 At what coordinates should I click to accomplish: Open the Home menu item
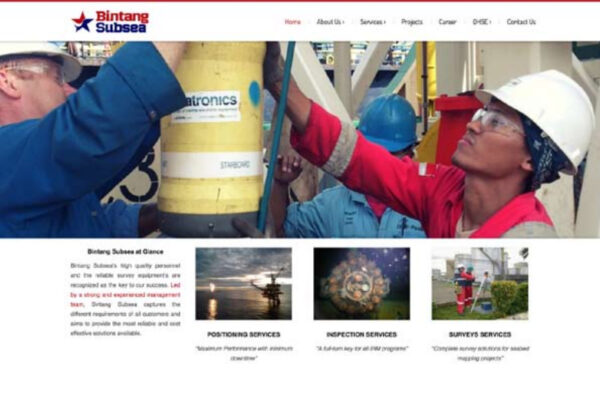(x=292, y=22)
